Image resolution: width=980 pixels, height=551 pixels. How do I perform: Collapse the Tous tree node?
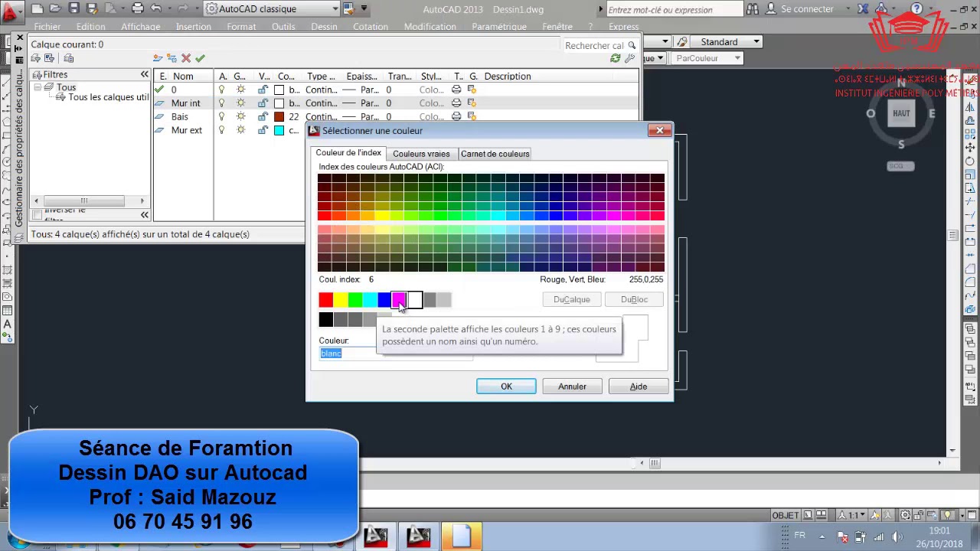tap(36, 87)
